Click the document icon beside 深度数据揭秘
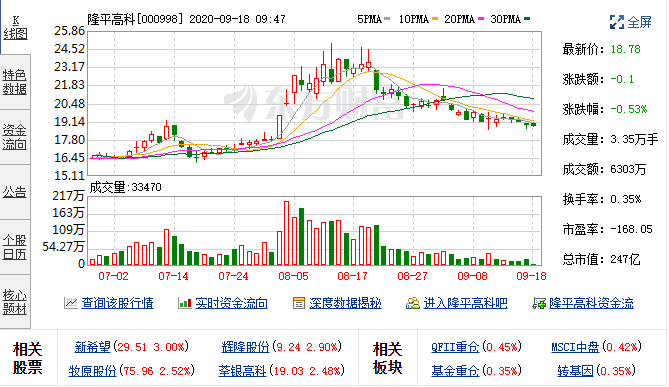This screenshot has height=387, width=669. (299, 303)
